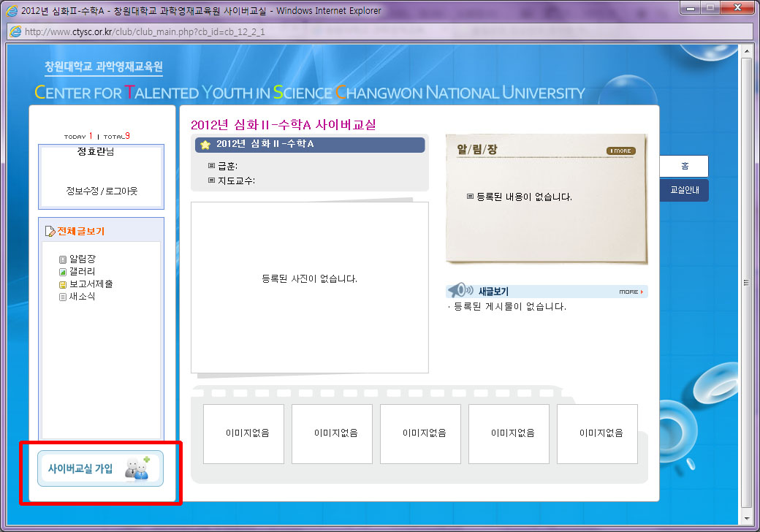The image size is (760, 532).
Task: Open the 홈 tab on the right
Action: pos(683,166)
